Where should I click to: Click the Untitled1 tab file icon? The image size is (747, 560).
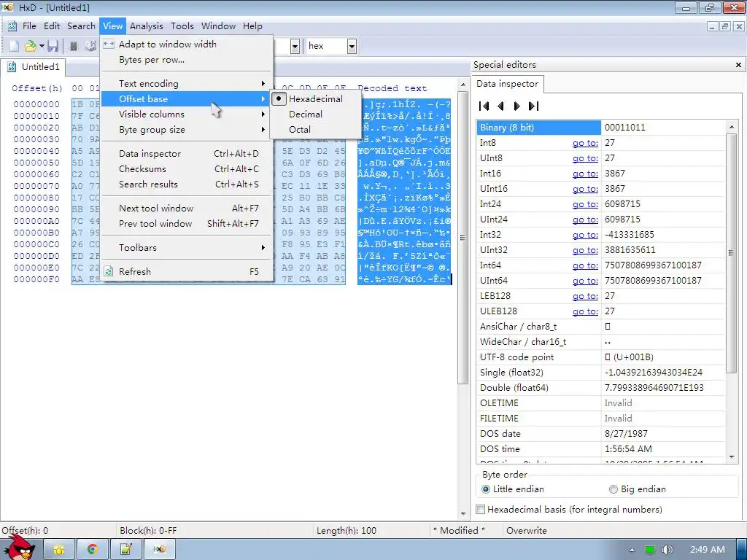coord(12,66)
